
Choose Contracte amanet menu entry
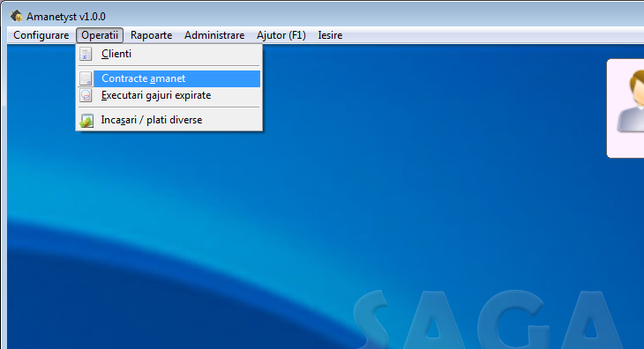(x=168, y=78)
